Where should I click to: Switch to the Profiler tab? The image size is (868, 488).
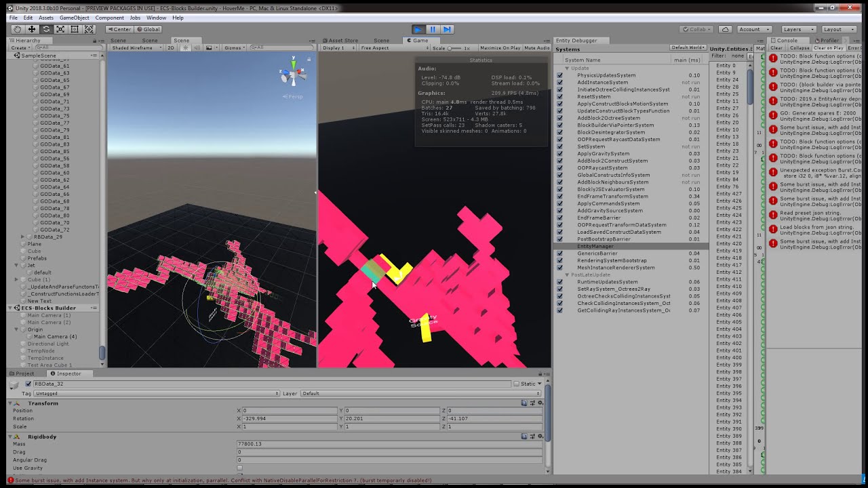827,41
